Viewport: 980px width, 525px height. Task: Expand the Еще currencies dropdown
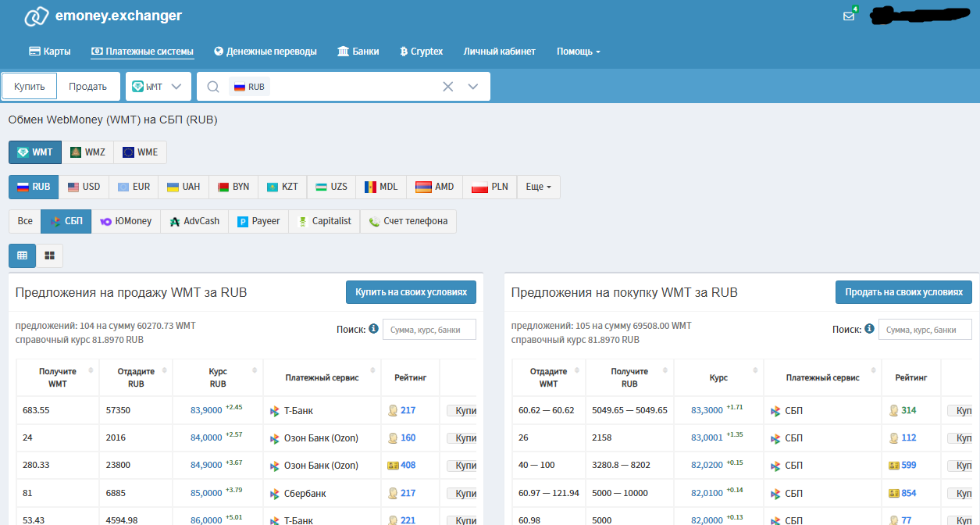click(x=538, y=187)
